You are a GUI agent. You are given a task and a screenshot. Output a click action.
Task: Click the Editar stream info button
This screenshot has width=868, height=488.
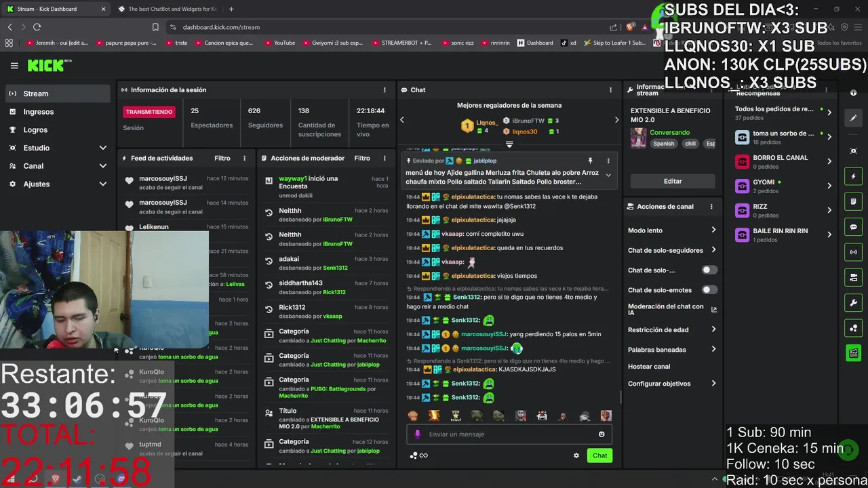(673, 181)
